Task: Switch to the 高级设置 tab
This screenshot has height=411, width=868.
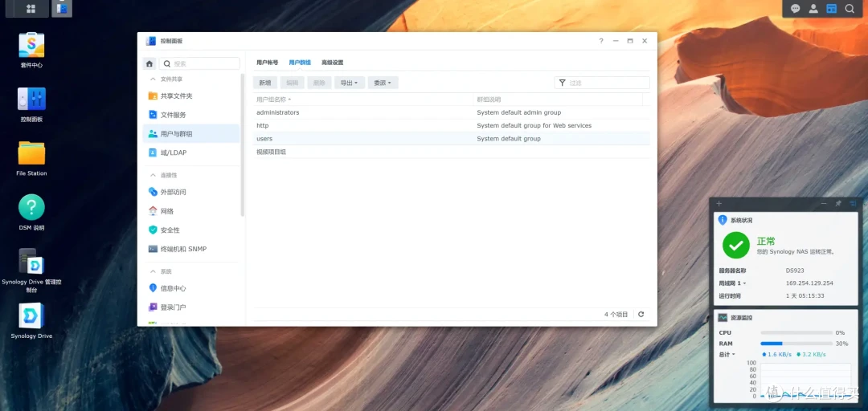Action: [x=333, y=63]
